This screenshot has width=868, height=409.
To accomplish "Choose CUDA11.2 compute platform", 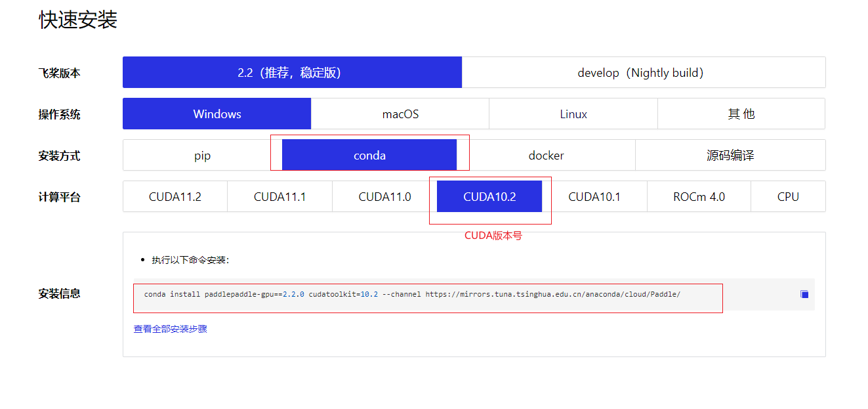I will [x=175, y=196].
